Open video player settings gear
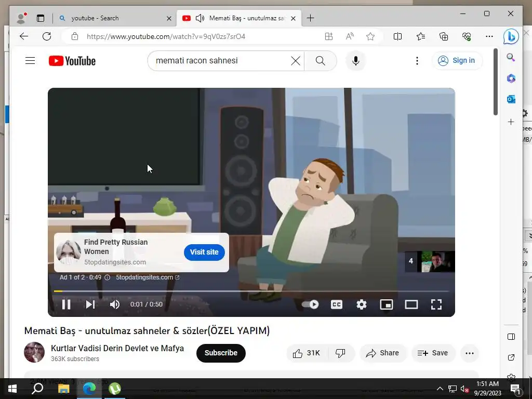Viewport: 532px width, 399px height. [x=362, y=304]
